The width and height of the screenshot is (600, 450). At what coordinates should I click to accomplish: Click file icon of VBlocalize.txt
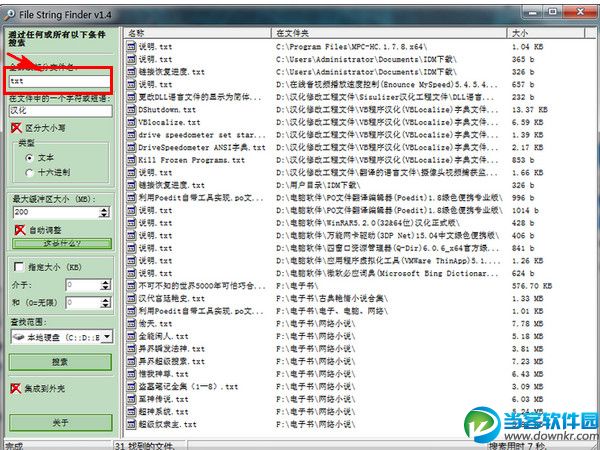[x=131, y=122]
